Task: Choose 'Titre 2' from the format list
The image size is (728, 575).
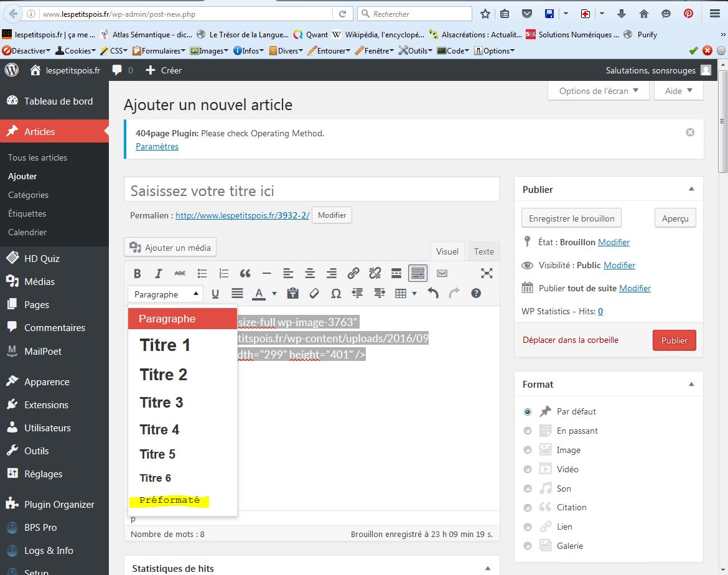Action: (x=164, y=375)
